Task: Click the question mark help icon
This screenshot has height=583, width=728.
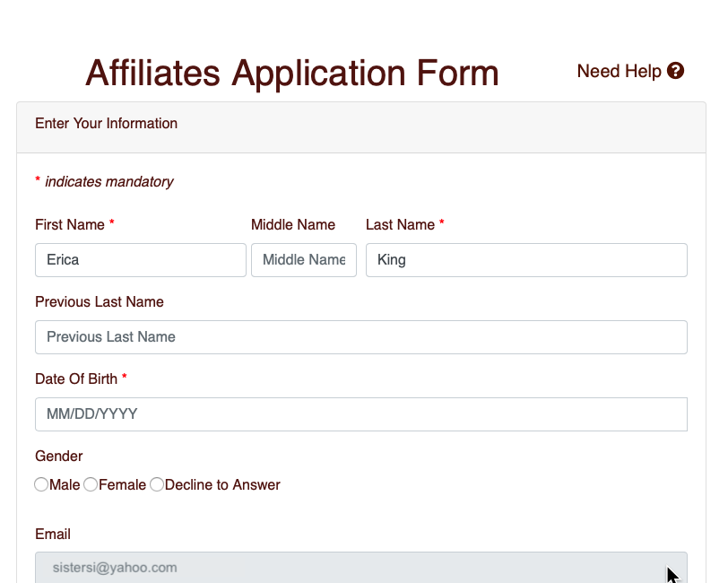Action: pos(676,71)
